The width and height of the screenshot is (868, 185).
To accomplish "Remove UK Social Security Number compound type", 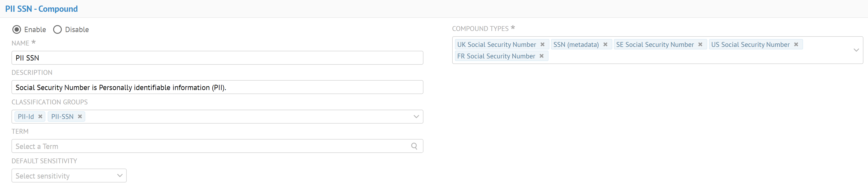I will click(542, 45).
